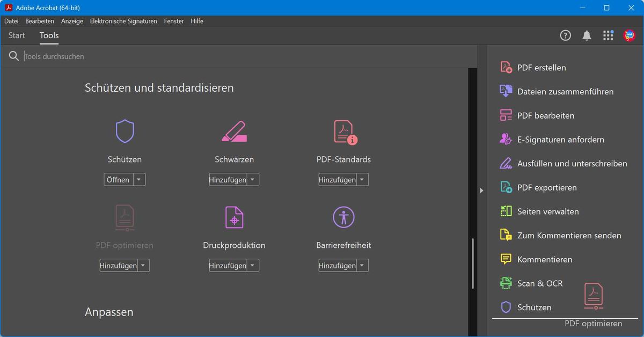Viewport: 644px width, 337px height.
Task: Click the Dateien zusammenführen label
Action: point(566,91)
